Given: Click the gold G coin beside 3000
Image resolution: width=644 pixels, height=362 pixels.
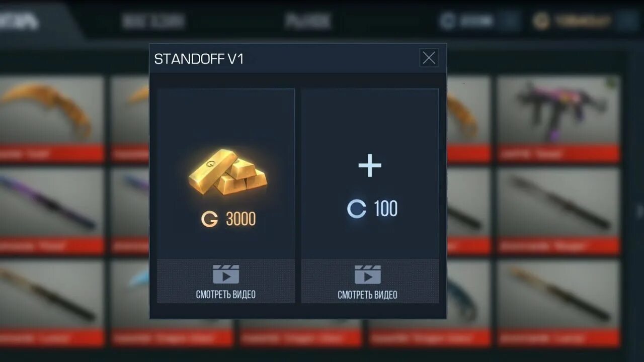Looking at the screenshot, I should click(210, 219).
